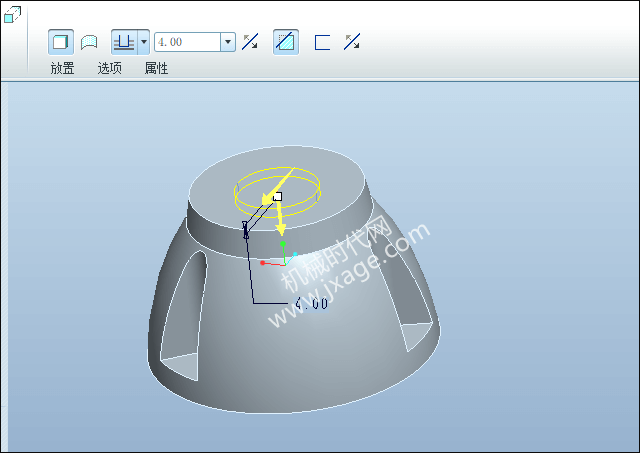The height and width of the screenshot is (453, 640).
Task: Select yellow circle sketch preview
Action: 278,191
